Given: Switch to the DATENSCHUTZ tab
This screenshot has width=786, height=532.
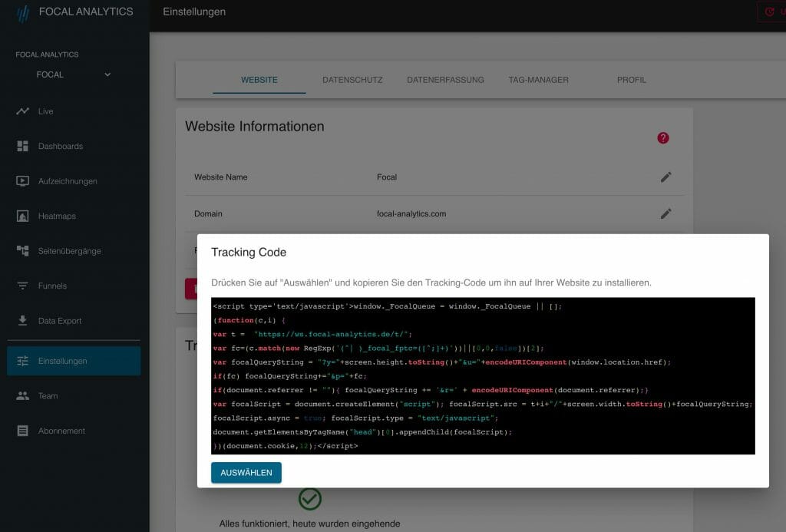Looking at the screenshot, I should pos(352,80).
